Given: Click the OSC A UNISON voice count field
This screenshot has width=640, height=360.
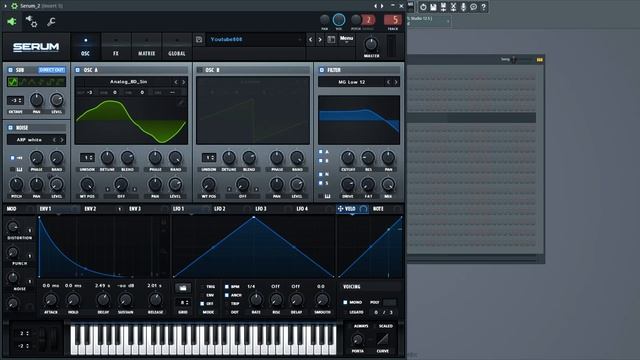Looking at the screenshot, I should click(x=87, y=157).
